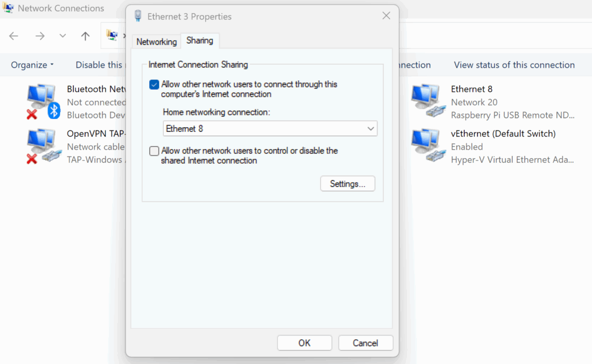Click Ethernet 3 Properties title bar icon
The height and width of the screenshot is (364, 592).
138,16
